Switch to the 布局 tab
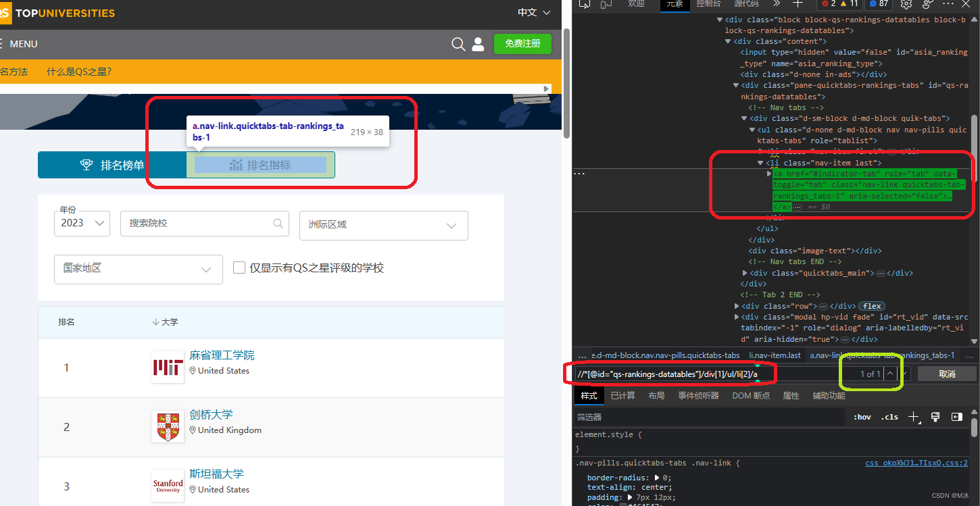980x506 pixels. coord(656,395)
